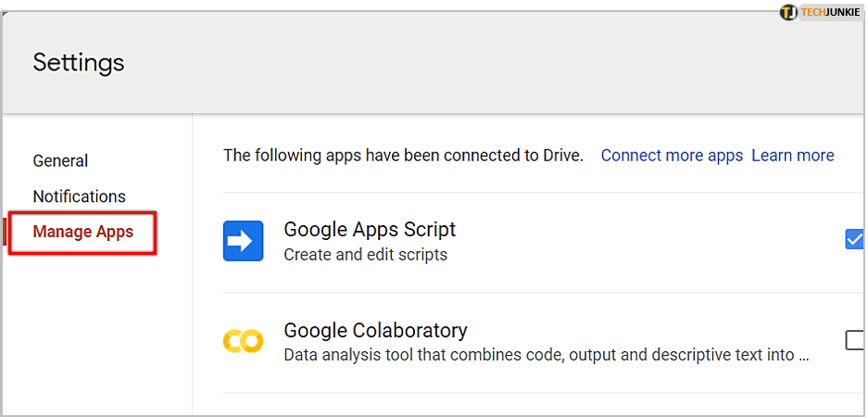The width and height of the screenshot is (868, 417).
Task: Click the Google Apps Script blue arrow icon
Action: coord(242,241)
